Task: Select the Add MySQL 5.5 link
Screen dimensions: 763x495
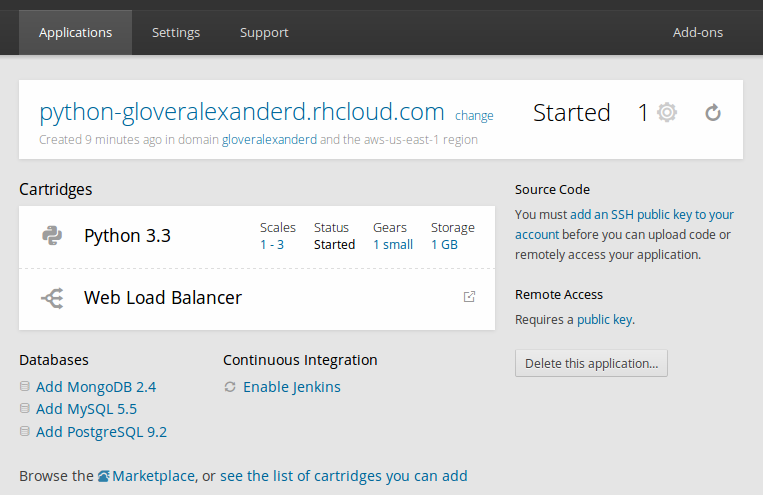Action: click(86, 409)
